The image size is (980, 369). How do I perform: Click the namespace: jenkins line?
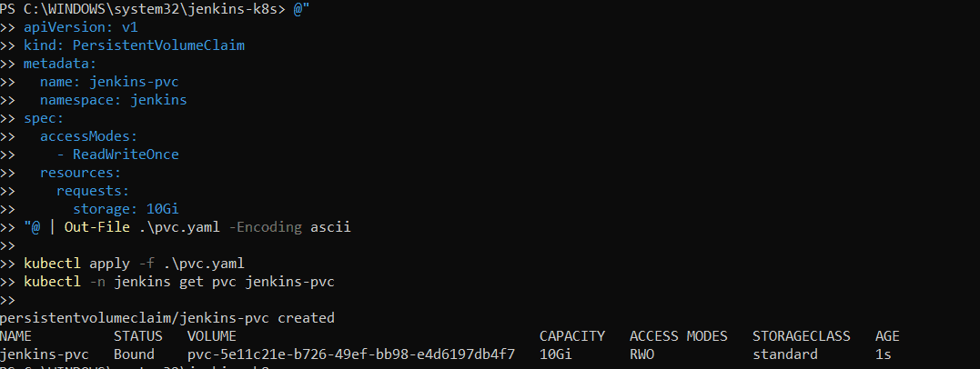click(x=113, y=100)
